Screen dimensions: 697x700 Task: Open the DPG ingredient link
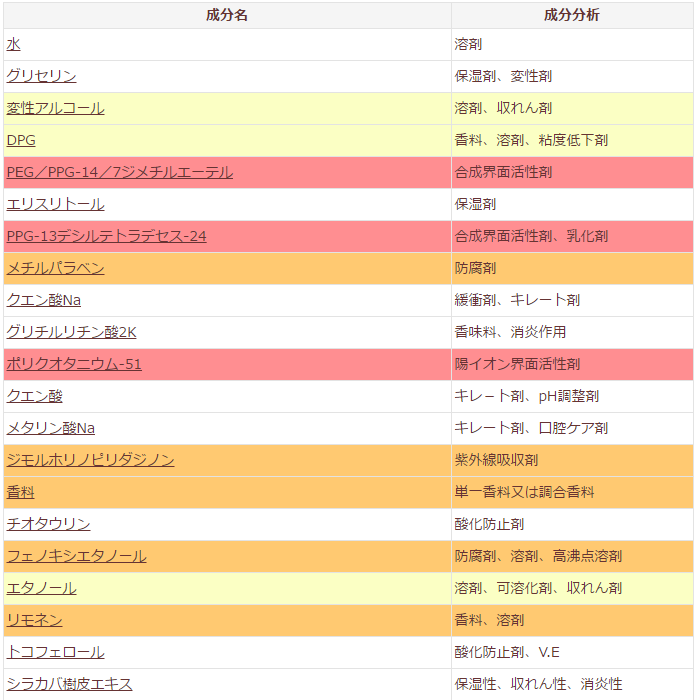click(x=21, y=140)
